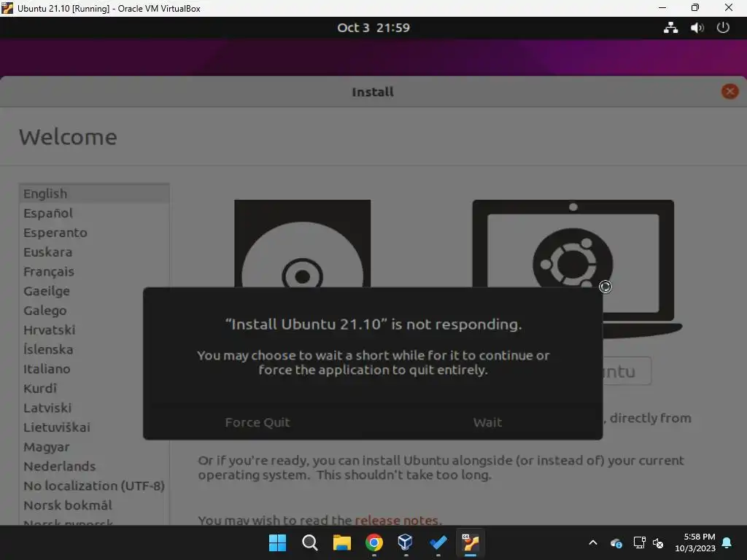Select Italiano language

point(81,369)
